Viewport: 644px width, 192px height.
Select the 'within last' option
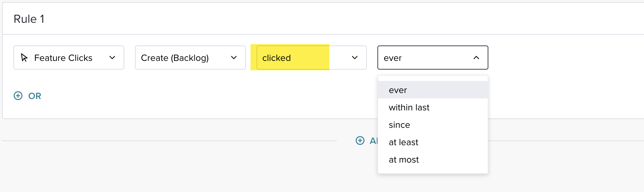tap(433, 107)
